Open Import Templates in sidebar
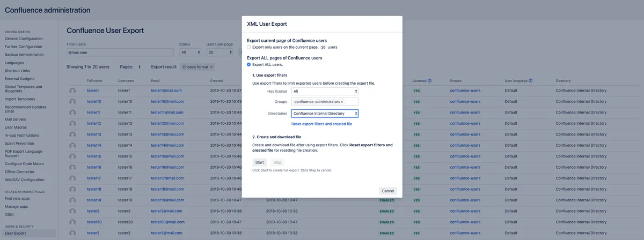The width and height of the screenshot is (644, 240). tap(20, 99)
